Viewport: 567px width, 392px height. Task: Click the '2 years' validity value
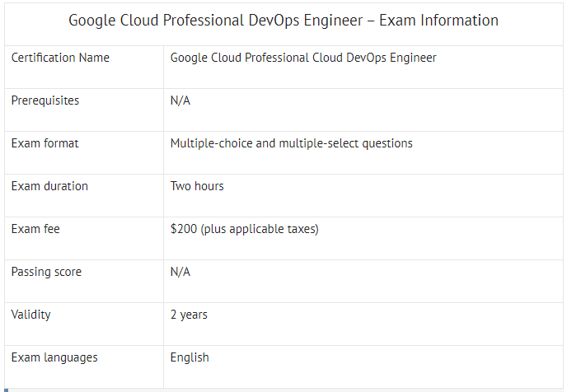189,315
